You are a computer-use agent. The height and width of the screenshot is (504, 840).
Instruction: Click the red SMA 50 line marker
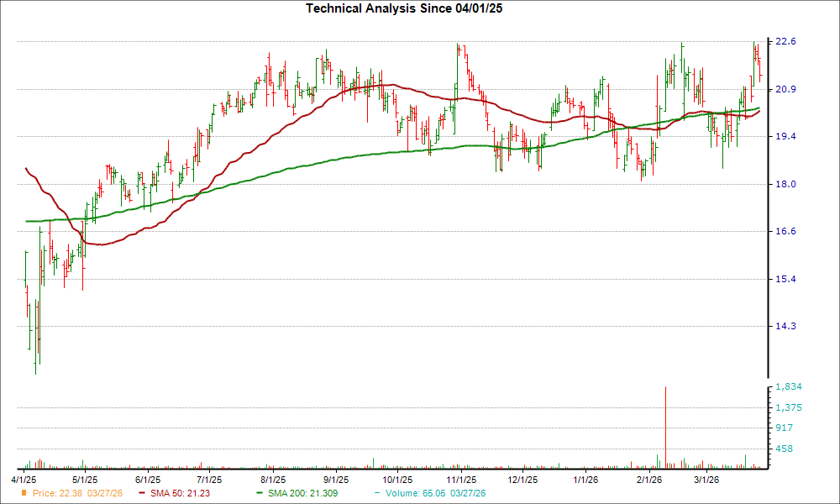(x=143, y=494)
